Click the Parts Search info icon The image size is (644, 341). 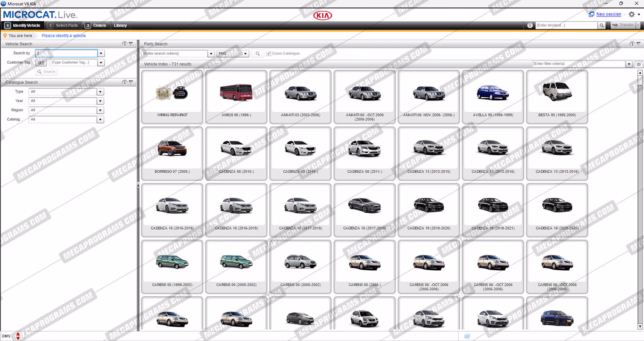(632, 44)
